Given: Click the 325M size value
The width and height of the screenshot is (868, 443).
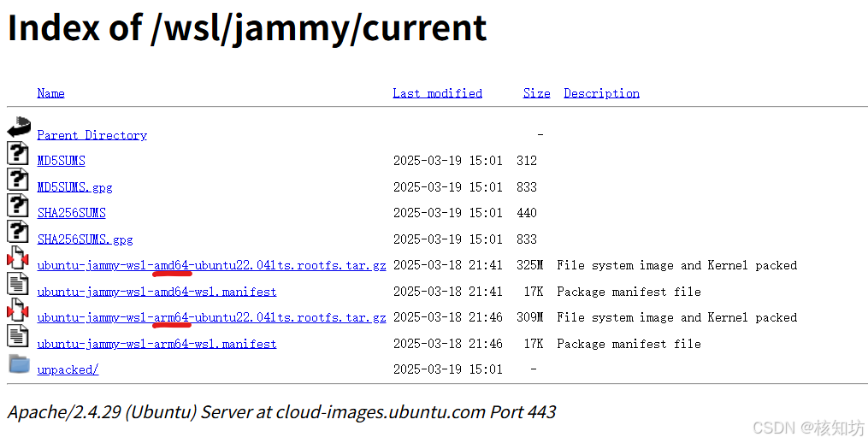Looking at the screenshot, I should click(529, 265).
